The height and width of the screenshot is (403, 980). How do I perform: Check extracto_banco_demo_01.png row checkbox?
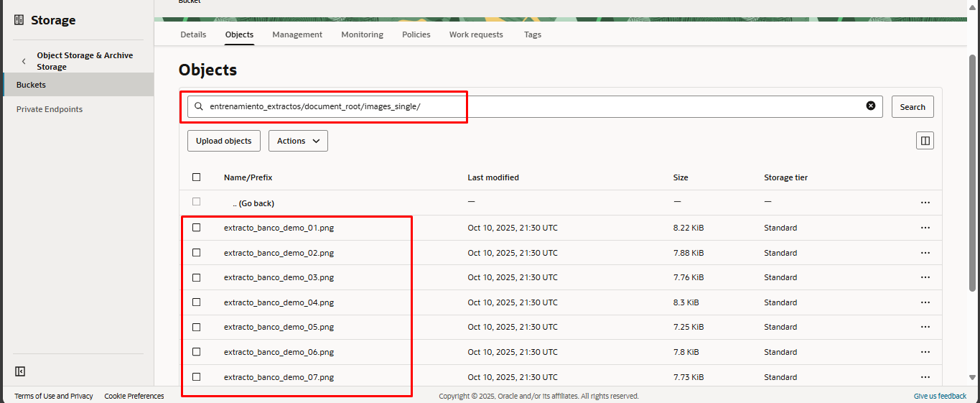(197, 227)
